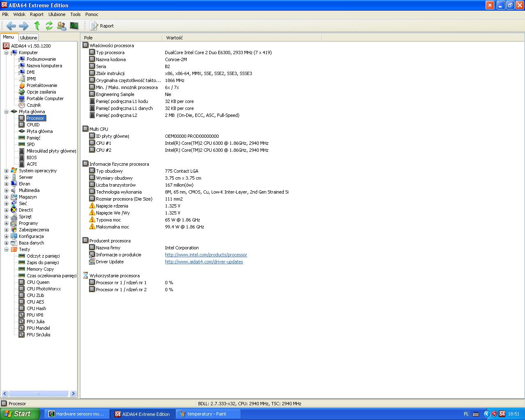Switch to temperatury - Paint taskbar item
The width and height of the screenshot is (525, 420).
pyautogui.click(x=208, y=414)
